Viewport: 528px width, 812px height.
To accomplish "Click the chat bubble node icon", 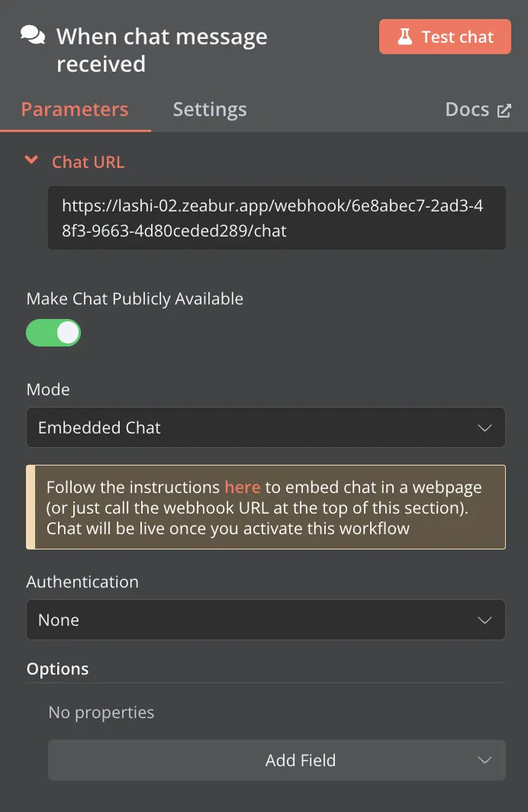I will coord(33,36).
